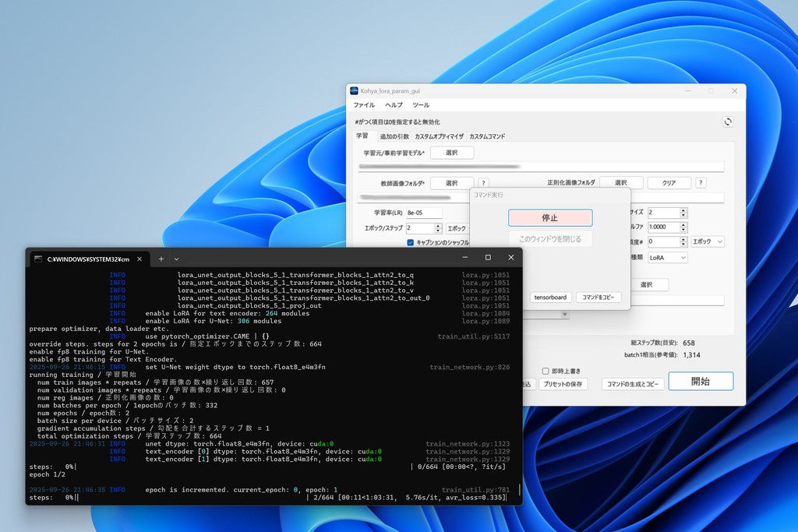Decrease the batch size spinner showing 2
The width and height of the screenshot is (798, 532).
[683, 215]
